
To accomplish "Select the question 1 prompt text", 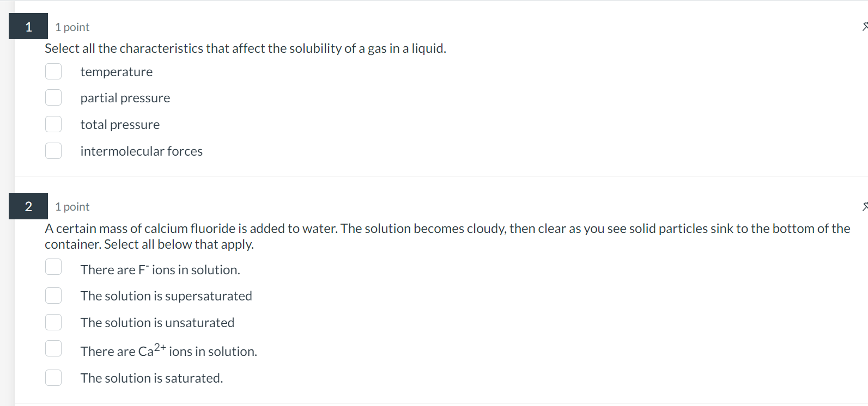I will tap(245, 48).
